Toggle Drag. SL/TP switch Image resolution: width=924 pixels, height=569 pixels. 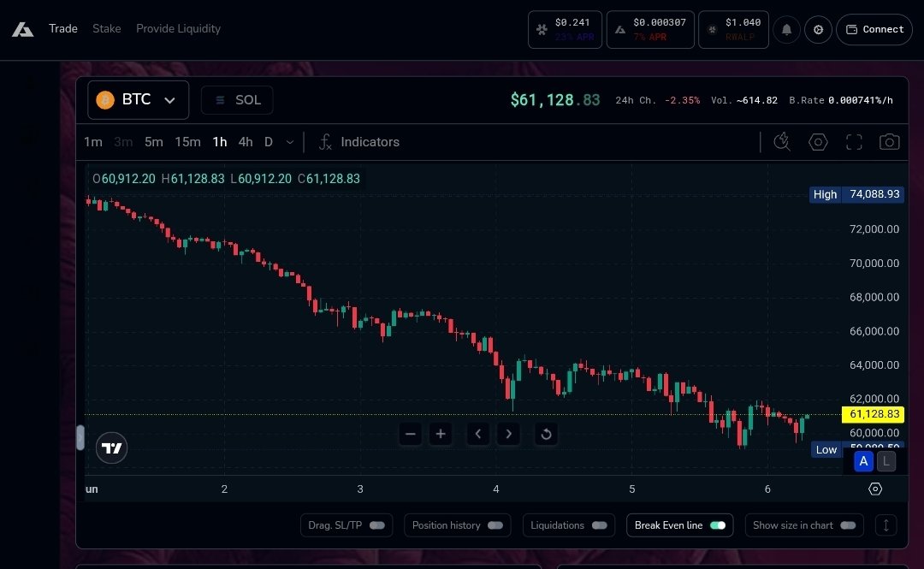377,525
